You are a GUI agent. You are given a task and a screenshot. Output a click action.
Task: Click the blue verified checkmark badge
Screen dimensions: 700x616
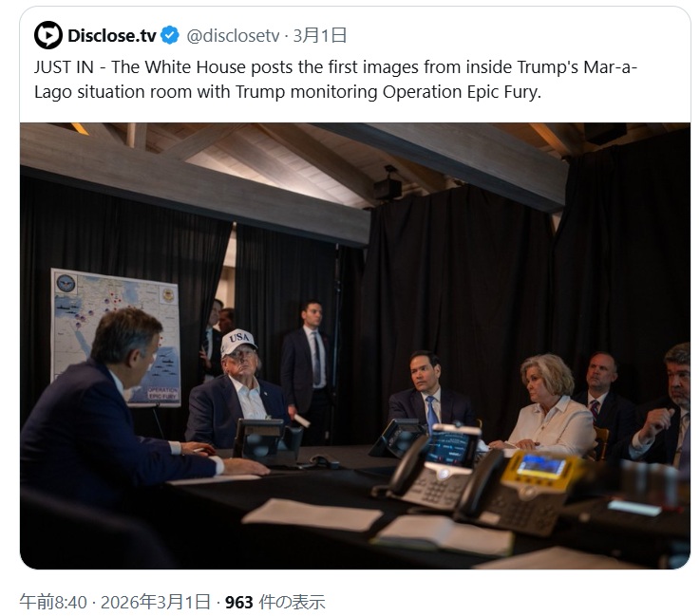[170, 35]
